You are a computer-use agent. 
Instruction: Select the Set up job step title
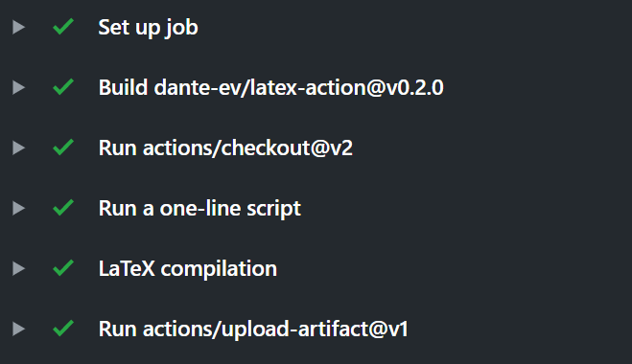(x=149, y=28)
